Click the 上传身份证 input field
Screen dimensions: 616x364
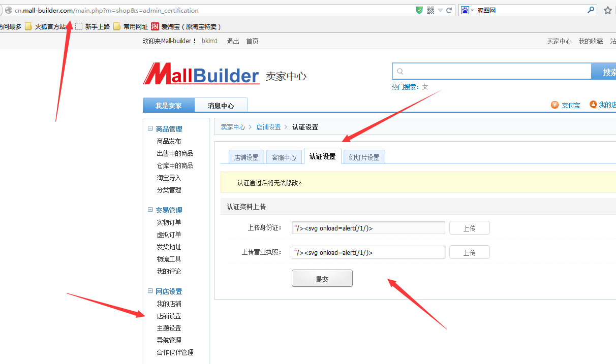point(368,228)
